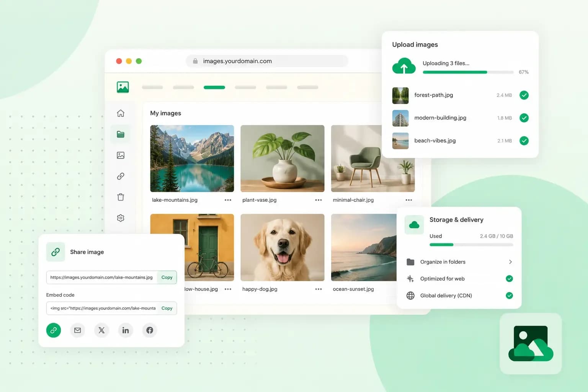Share image on Facebook

coord(150,330)
